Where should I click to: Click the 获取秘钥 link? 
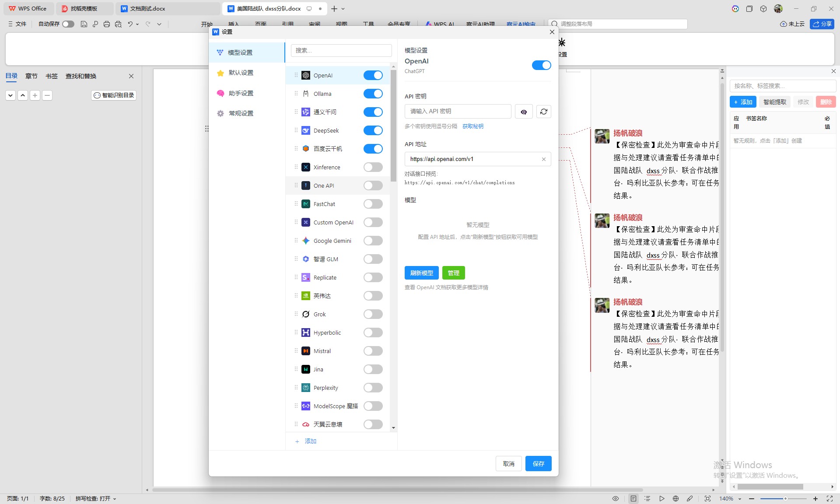472,126
